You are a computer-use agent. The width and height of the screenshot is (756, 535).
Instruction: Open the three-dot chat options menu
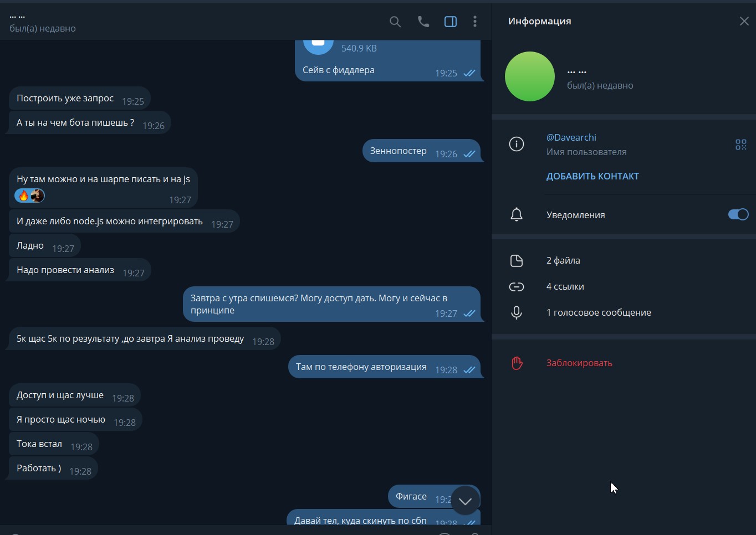click(475, 22)
